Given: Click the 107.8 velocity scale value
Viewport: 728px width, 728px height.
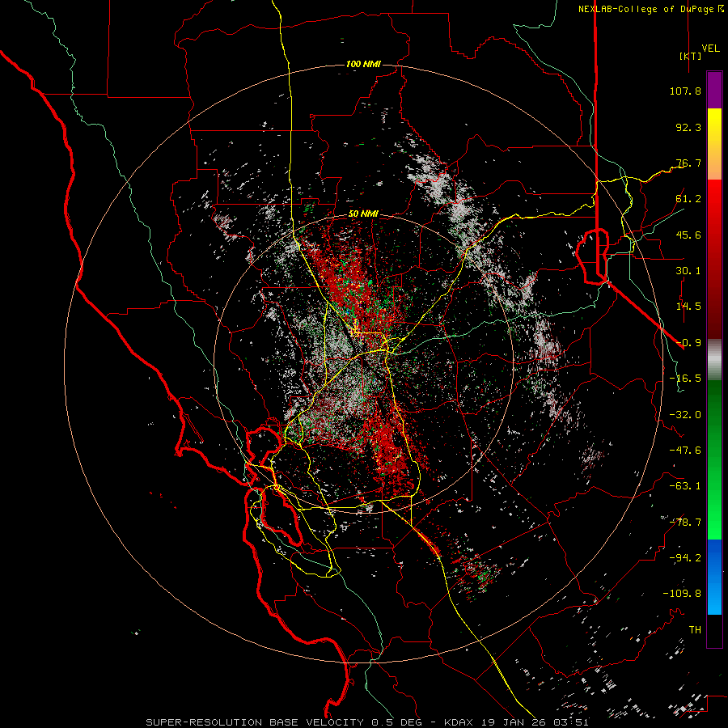Looking at the screenshot, I should 685,91.
